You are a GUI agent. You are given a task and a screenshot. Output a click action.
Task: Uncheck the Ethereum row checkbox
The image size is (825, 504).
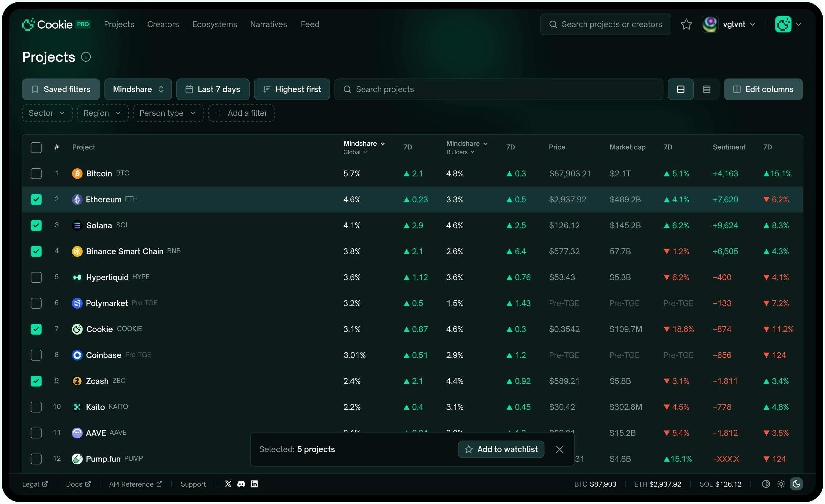pyautogui.click(x=36, y=199)
